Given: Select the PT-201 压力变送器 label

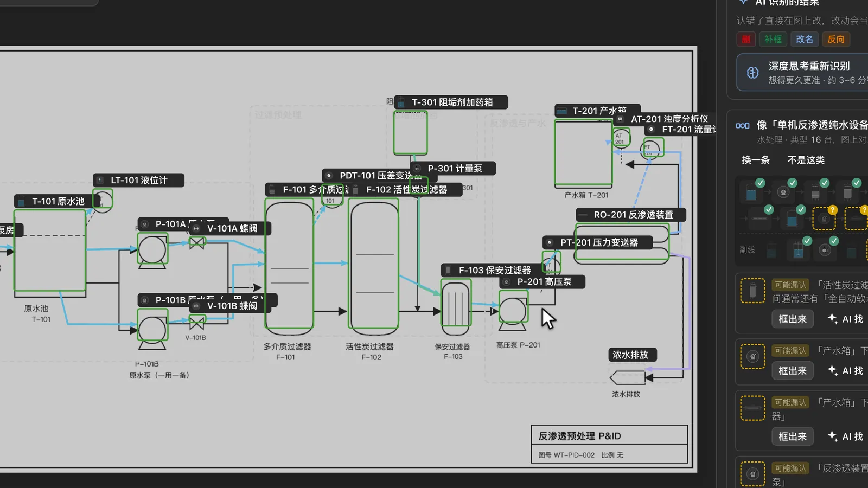Looking at the screenshot, I should 598,242.
